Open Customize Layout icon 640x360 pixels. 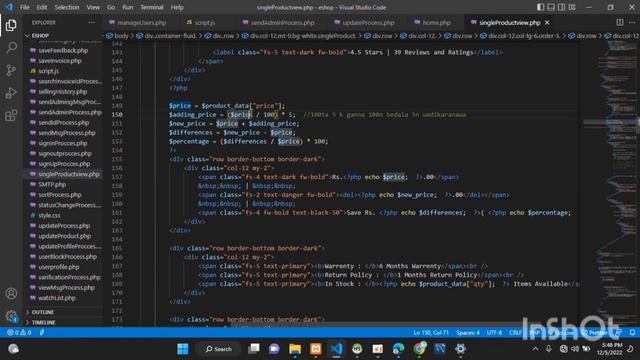(x=572, y=7)
